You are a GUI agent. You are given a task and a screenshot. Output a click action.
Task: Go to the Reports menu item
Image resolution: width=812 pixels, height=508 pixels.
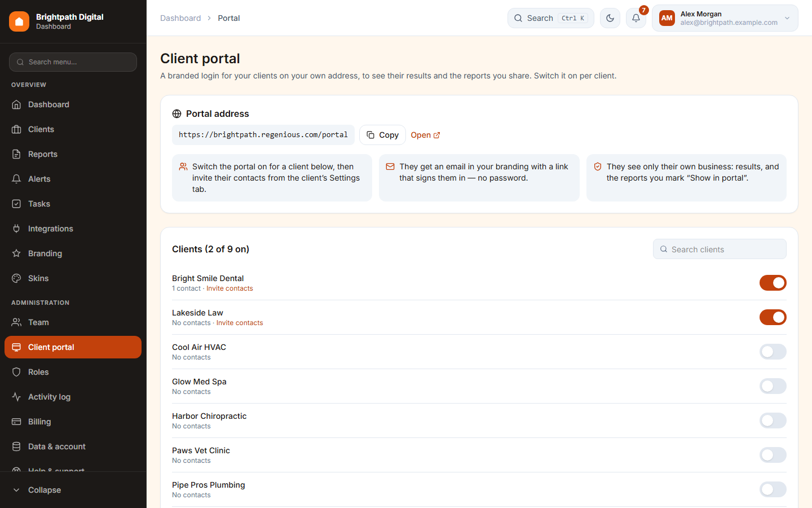pyautogui.click(x=73, y=154)
